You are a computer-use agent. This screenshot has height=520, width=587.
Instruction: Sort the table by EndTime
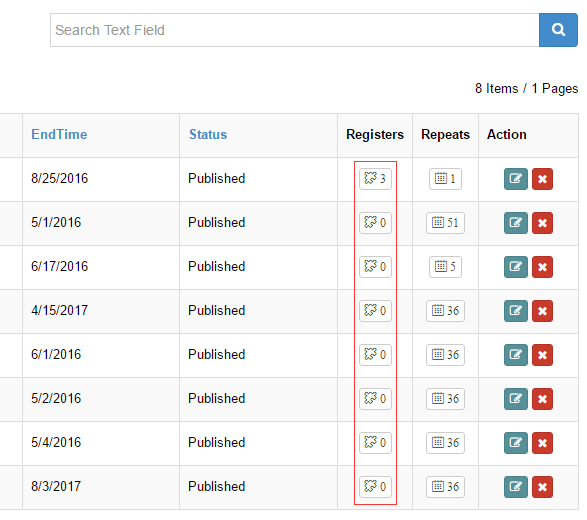[59, 134]
